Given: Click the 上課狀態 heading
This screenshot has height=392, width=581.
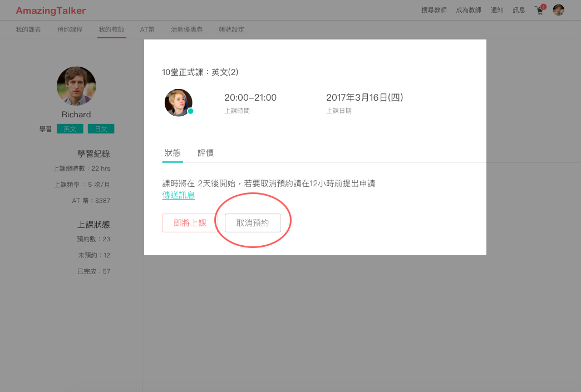Looking at the screenshot, I should (93, 225).
